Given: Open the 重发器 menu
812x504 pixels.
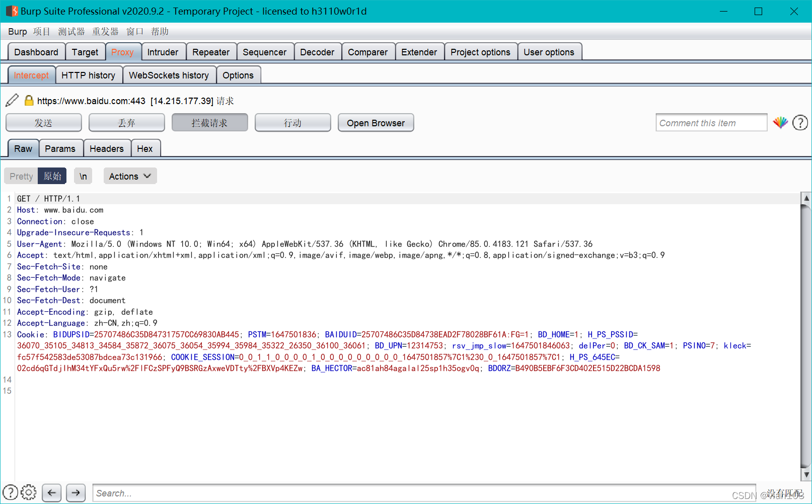Looking at the screenshot, I should pos(105,32).
